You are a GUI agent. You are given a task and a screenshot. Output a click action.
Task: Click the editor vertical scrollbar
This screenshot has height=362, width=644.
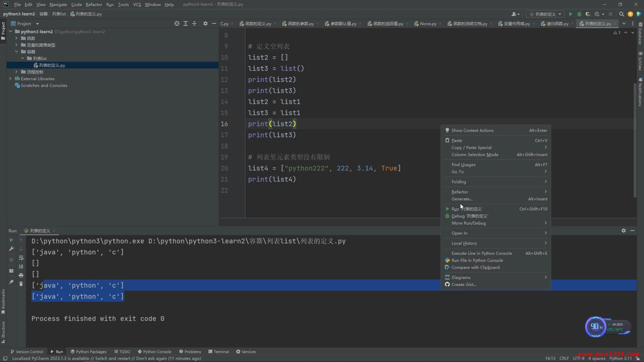pyautogui.click(x=635, y=141)
